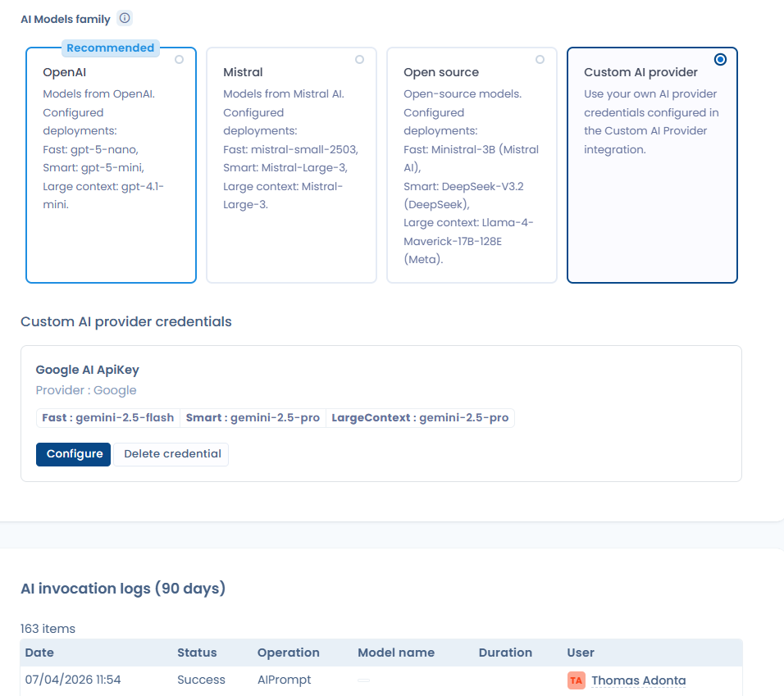784x696 pixels.
Task: Click the Operation column header
Action: click(288, 653)
